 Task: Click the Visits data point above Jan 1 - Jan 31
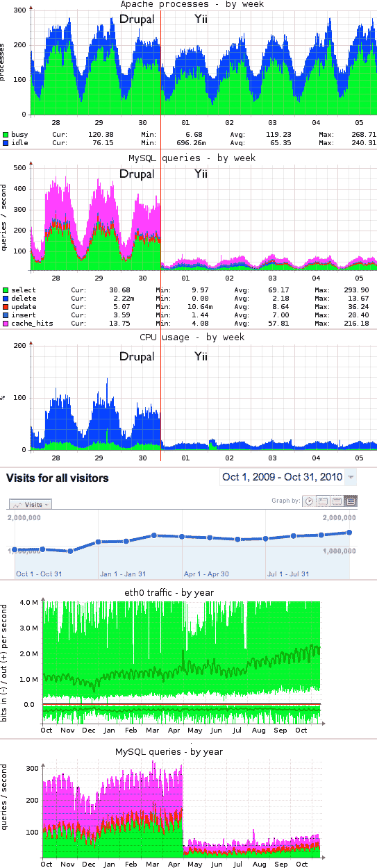click(99, 542)
